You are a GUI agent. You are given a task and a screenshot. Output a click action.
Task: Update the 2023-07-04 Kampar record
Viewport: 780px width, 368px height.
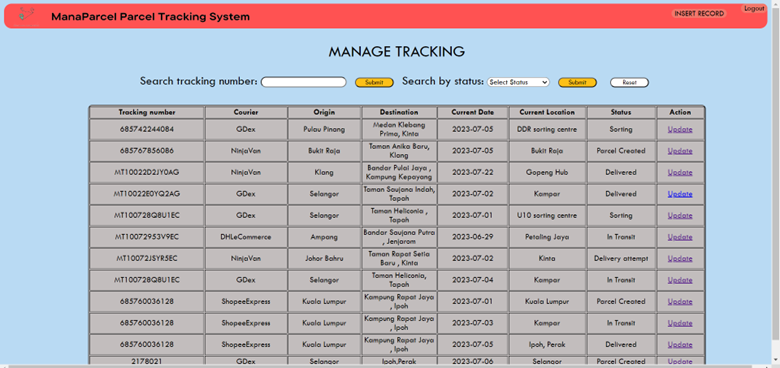680,280
